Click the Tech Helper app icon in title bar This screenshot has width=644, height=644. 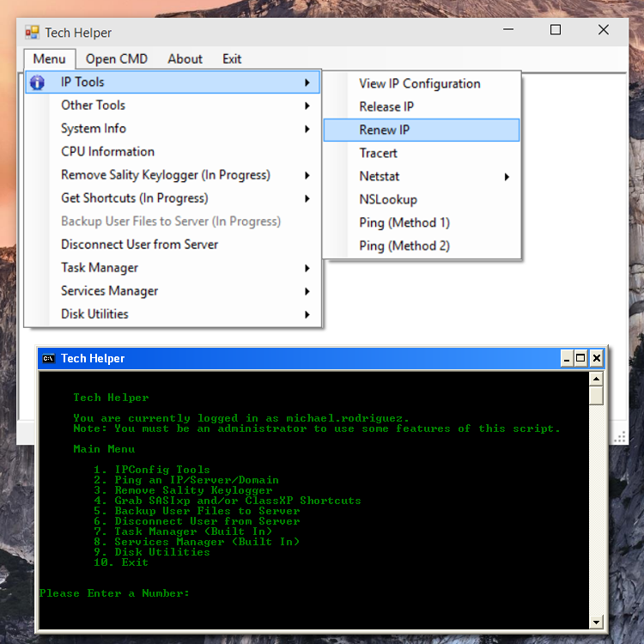pos(32,32)
